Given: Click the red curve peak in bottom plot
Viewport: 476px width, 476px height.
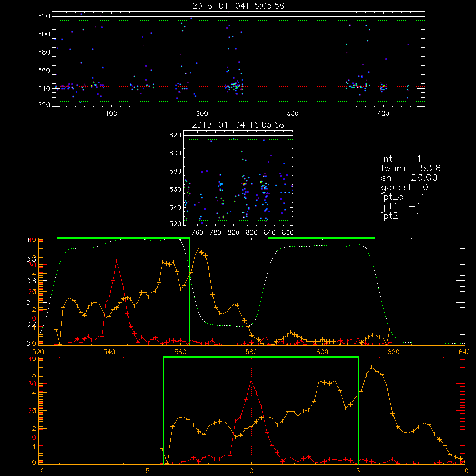Looking at the screenshot, I should [251, 380].
